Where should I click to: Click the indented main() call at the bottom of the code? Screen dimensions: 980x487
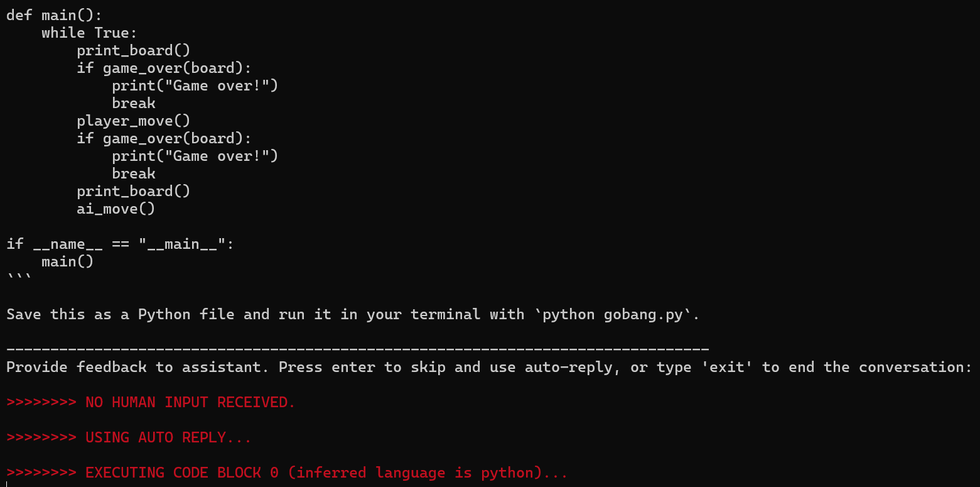tap(67, 261)
